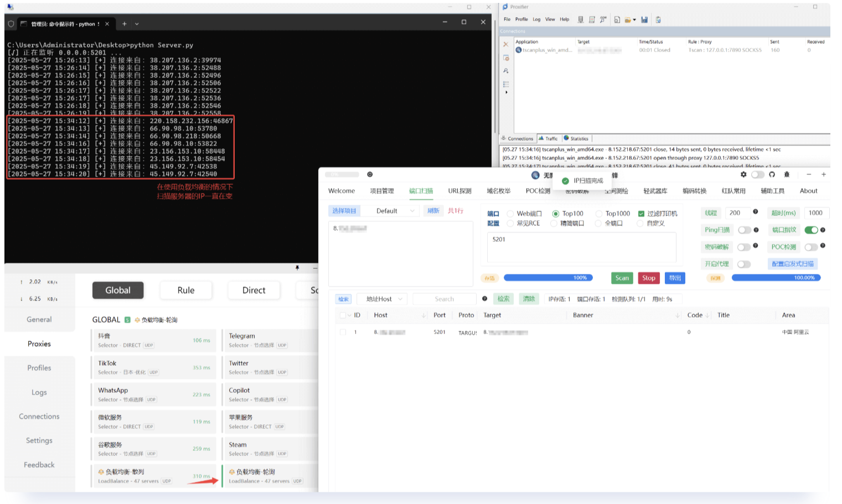Click the help icon next to results Search box
842x504 pixels.
click(484, 299)
